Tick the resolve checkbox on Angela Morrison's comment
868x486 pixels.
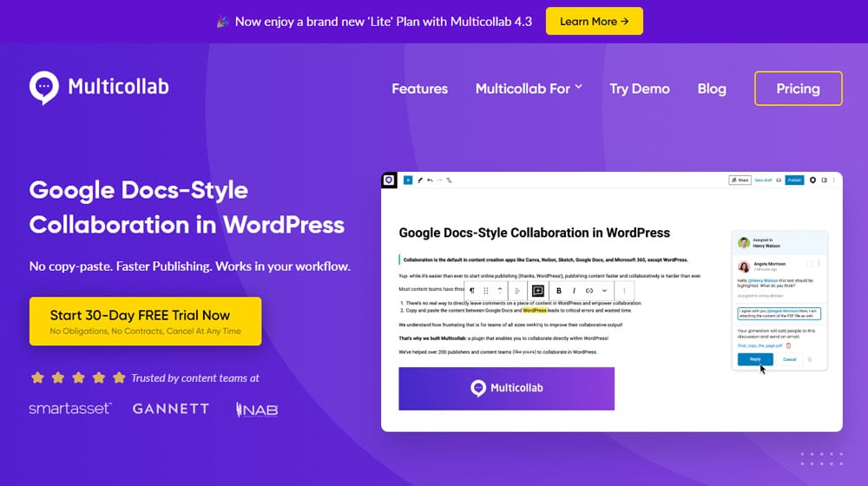pos(810,264)
